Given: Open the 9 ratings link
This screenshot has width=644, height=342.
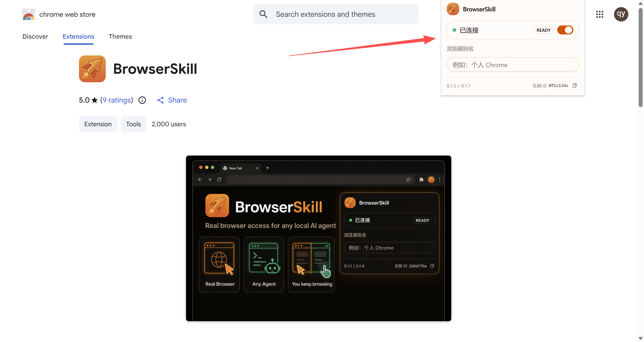Looking at the screenshot, I should [117, 100].
